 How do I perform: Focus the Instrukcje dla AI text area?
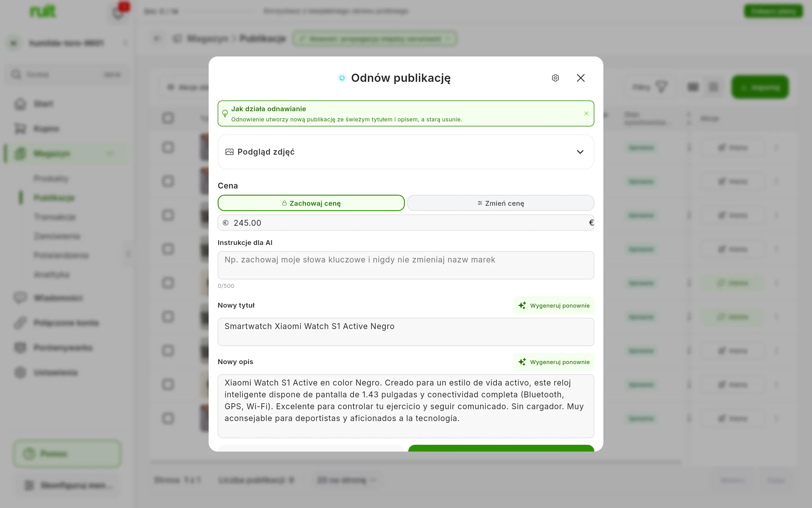click(x=406, y=265)
